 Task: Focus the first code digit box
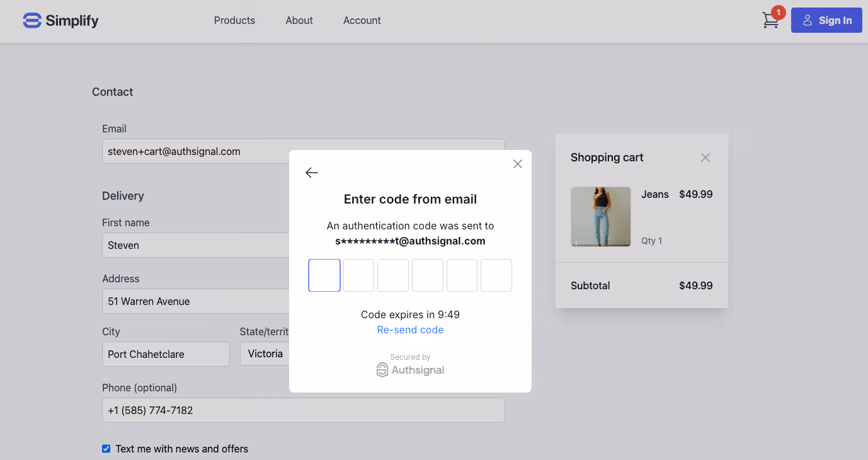coord(324,275)
